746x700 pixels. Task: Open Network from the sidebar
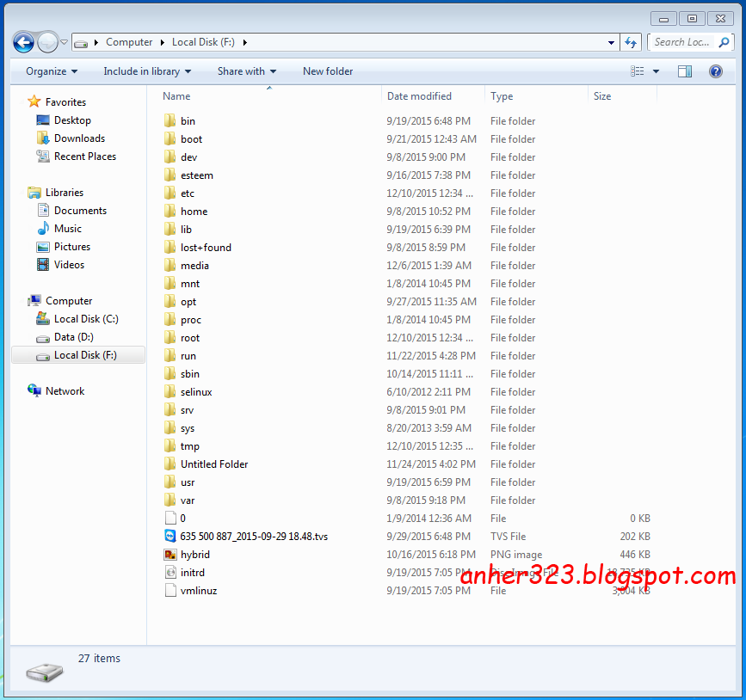pyautogui.click(x=65, y=390)
